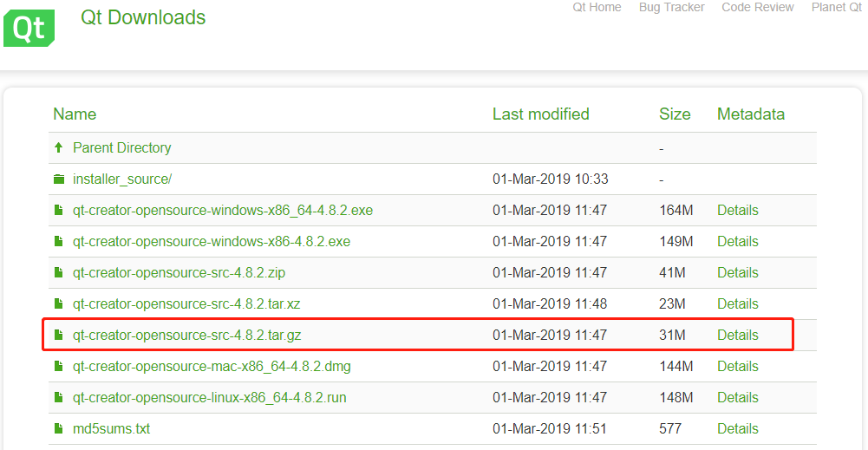Click the 149M size value
The image size is (868, 450).
(675, 241)
